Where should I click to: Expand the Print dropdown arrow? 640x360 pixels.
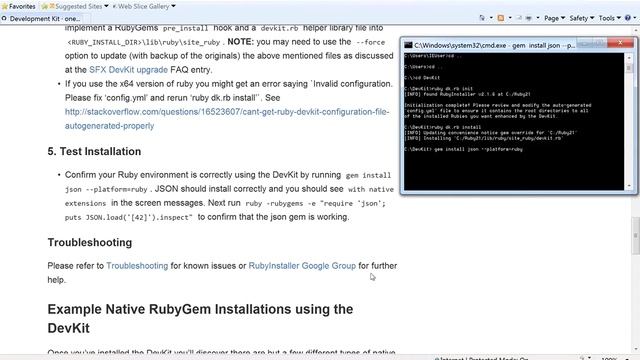coord(538,18)
